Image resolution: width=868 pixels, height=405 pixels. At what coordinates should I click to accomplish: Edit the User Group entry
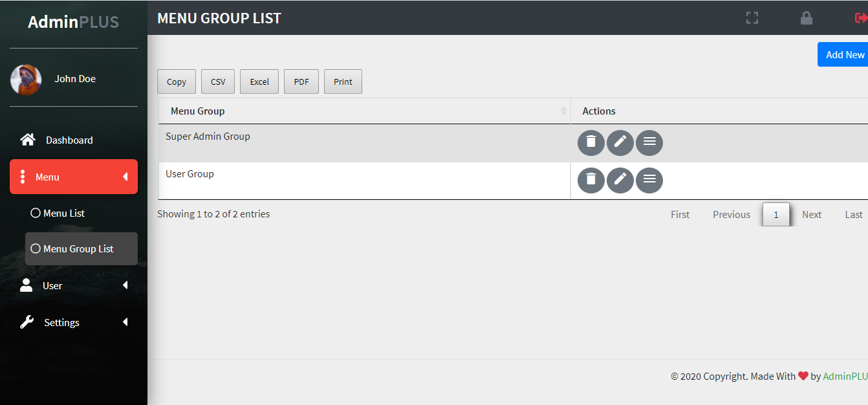(620, 180)
